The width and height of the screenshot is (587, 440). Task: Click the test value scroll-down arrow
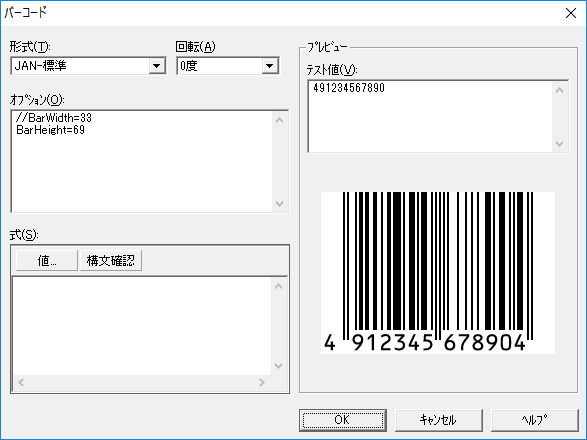(560, 144)
